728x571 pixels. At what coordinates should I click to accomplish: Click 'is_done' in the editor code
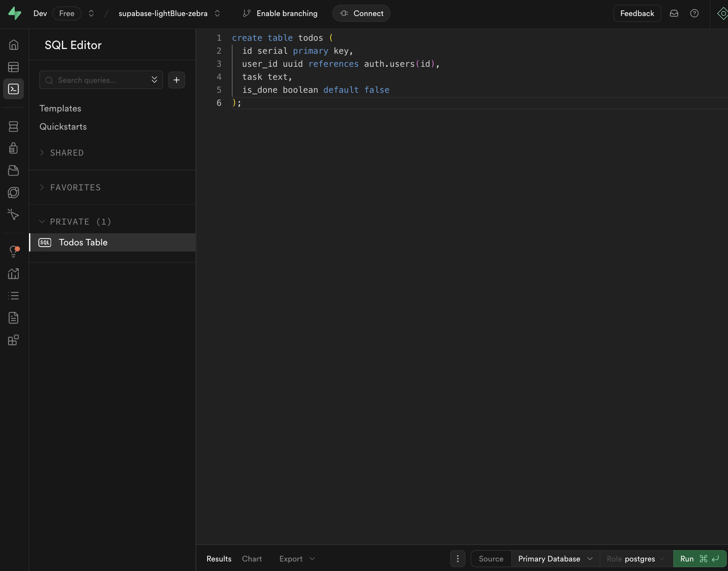coord(260,90)
